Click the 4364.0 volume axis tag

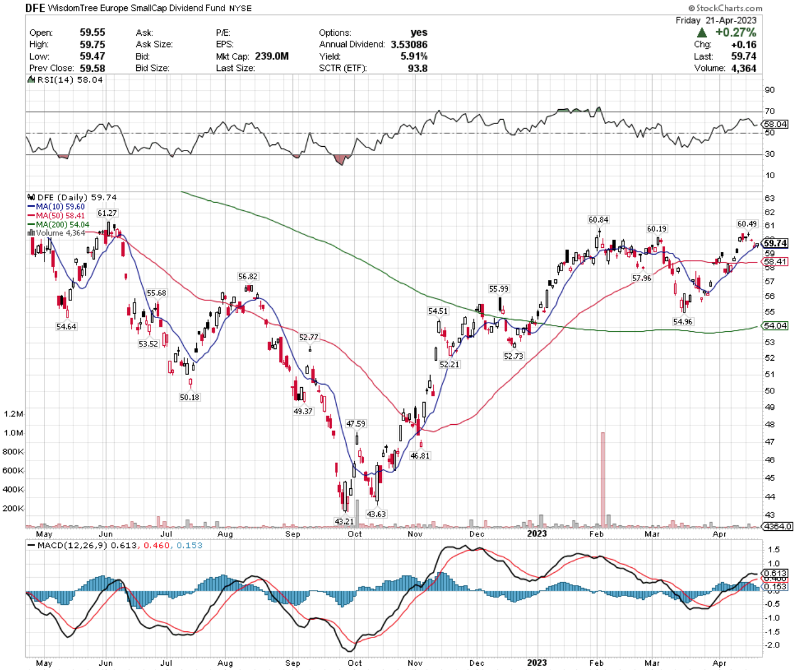[x=778, y=527]
